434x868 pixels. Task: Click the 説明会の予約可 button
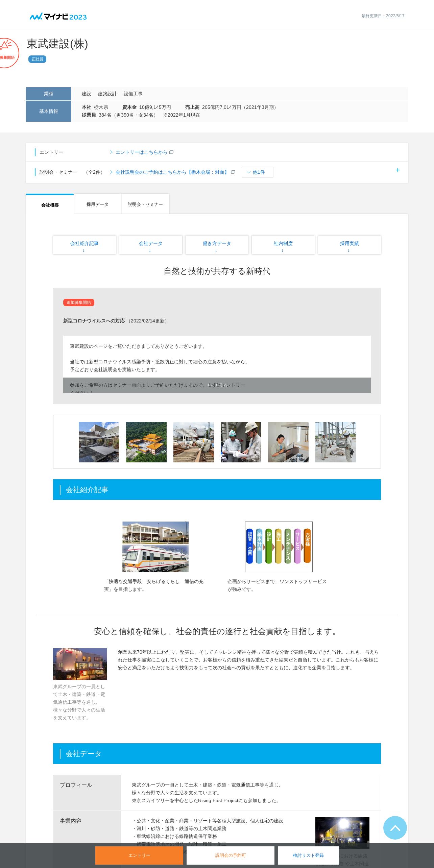231,855
